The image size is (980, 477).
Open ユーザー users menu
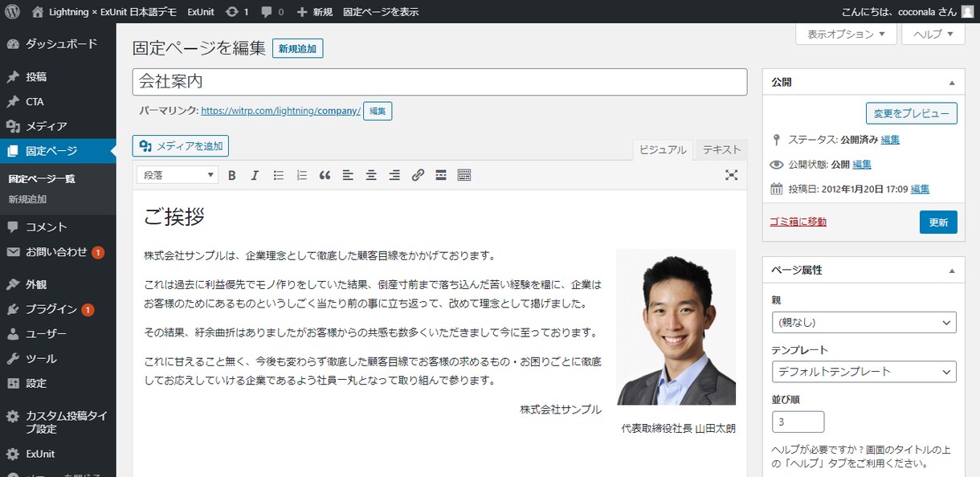coord(58,334)
